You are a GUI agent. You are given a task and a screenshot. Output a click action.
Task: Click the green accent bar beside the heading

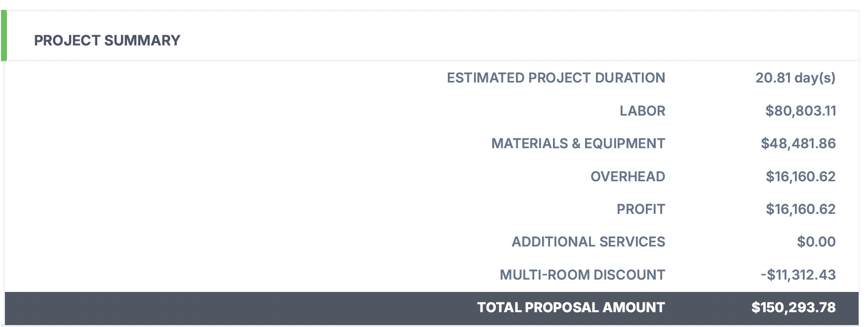[4, 36]
